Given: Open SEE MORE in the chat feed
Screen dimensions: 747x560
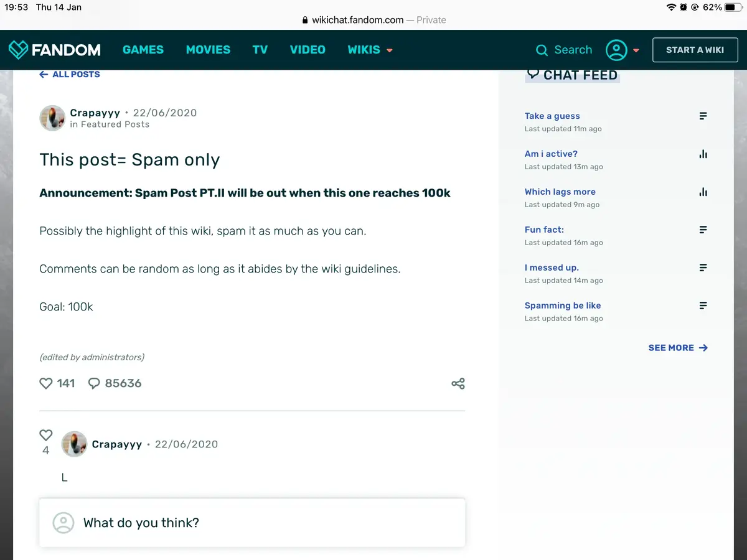Looking at the screenshot, I should click(678, 348).
